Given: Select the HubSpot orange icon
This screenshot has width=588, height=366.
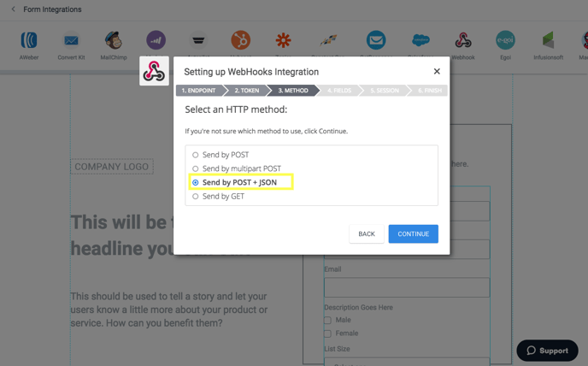Looking at the screenshot, I should tap(241, 40).
